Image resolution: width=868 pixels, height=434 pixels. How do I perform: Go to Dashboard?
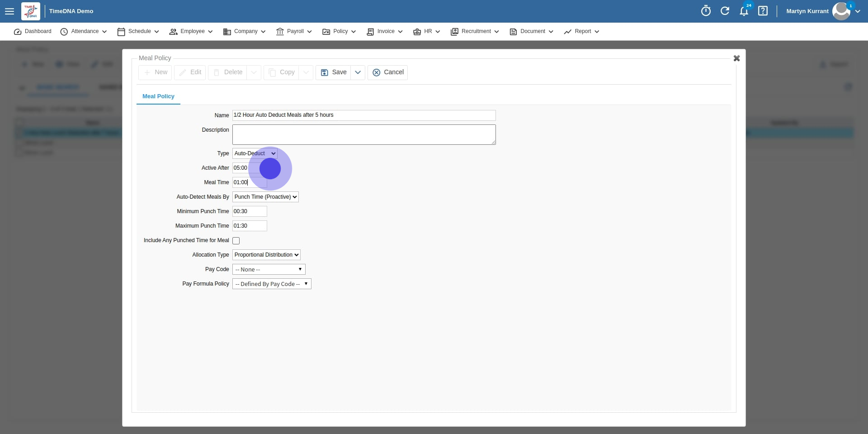pyautogui.click(x=33, y=32)
